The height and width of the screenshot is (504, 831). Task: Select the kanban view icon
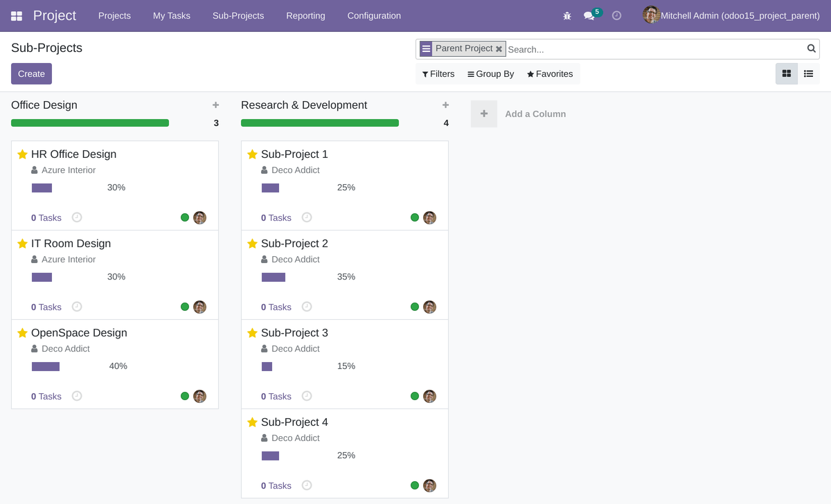(786, 73)
